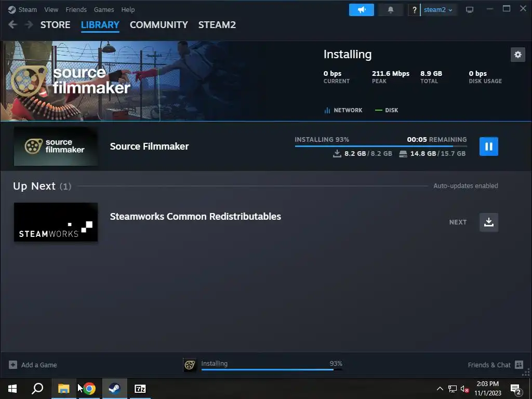Go back with the left arrow
This screenshot has height=399, width=532.
(x=12, y=24)
